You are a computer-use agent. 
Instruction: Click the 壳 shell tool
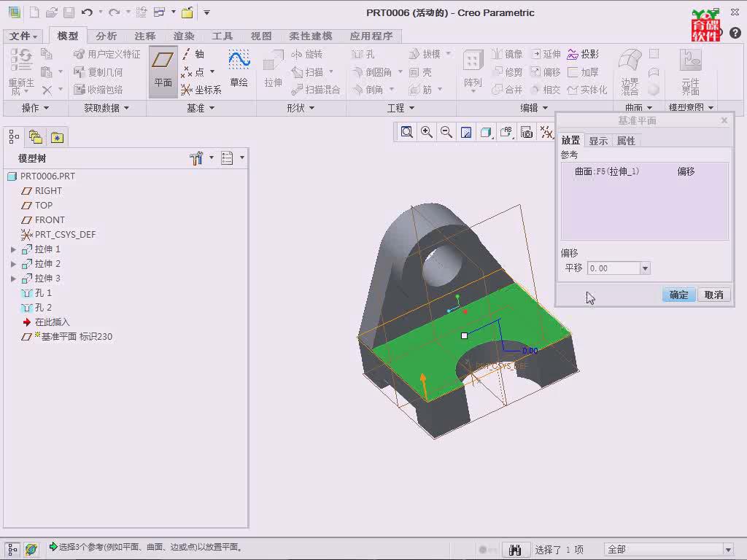coord(421,72)
